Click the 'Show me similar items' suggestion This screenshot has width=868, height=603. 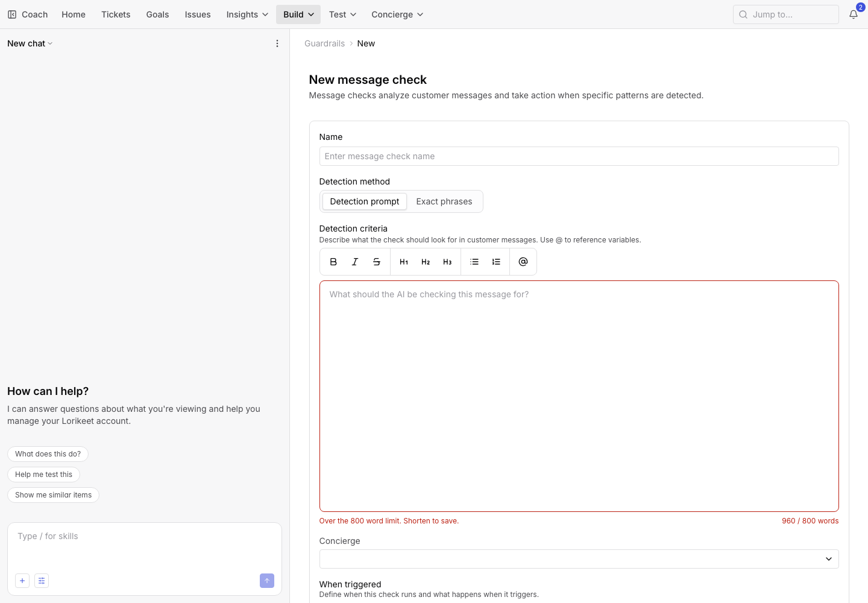[x=53, y=495]
